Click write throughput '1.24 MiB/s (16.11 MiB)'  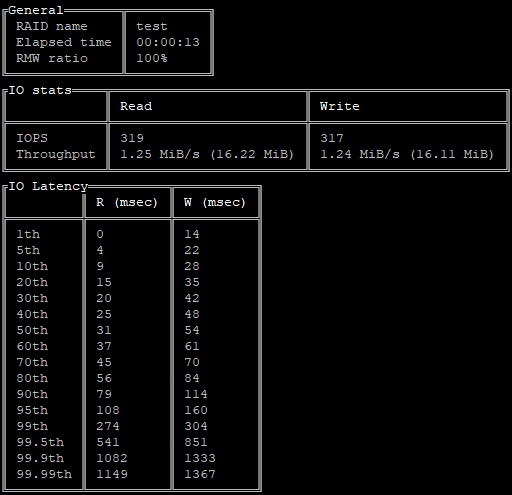pos(407,154)
